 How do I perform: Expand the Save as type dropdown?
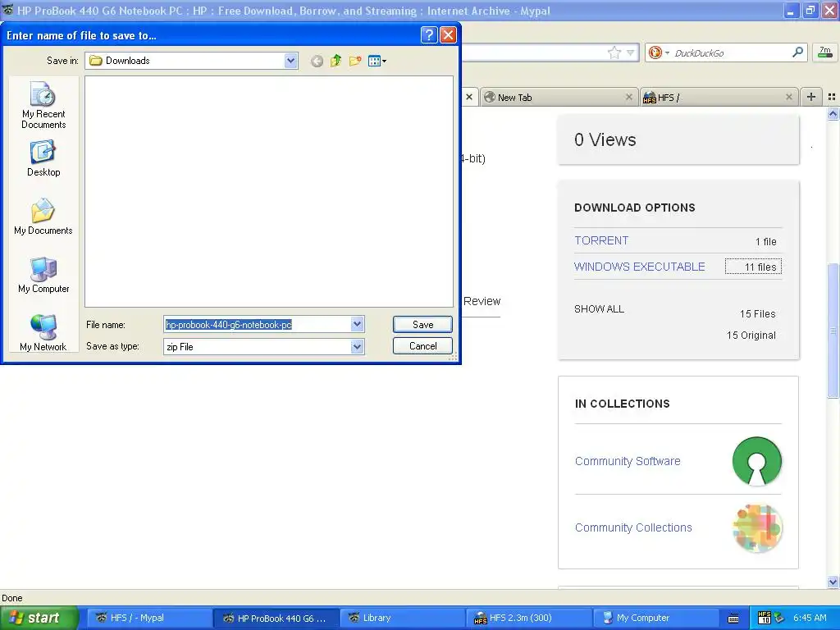point(357,347)
